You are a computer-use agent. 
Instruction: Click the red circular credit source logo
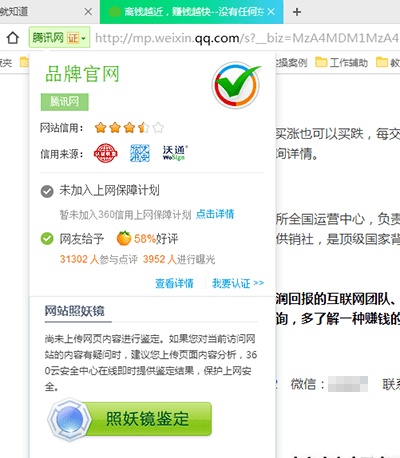coord(105,153)
